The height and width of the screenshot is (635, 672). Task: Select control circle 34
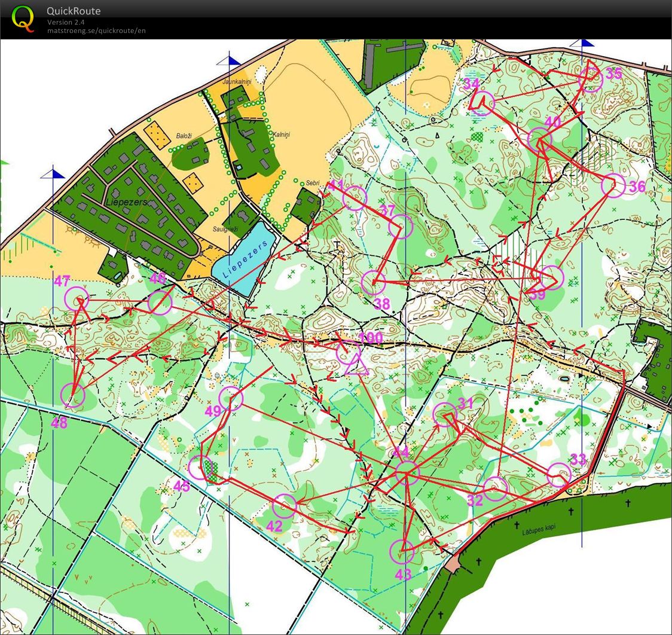pos(483,103)
